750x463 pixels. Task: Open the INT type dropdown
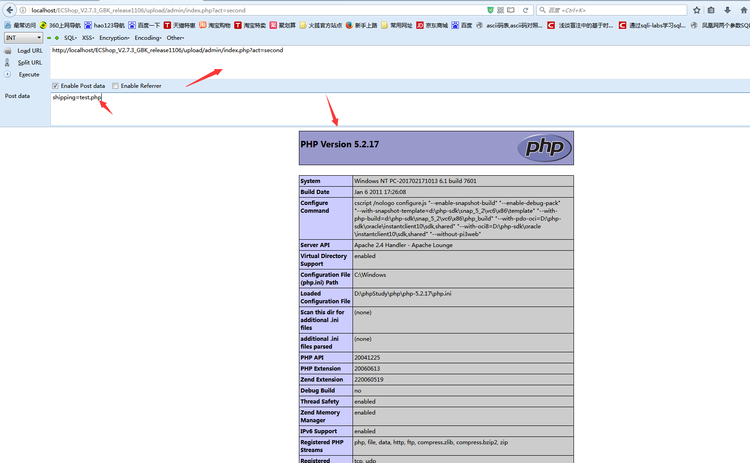point(23,37)
